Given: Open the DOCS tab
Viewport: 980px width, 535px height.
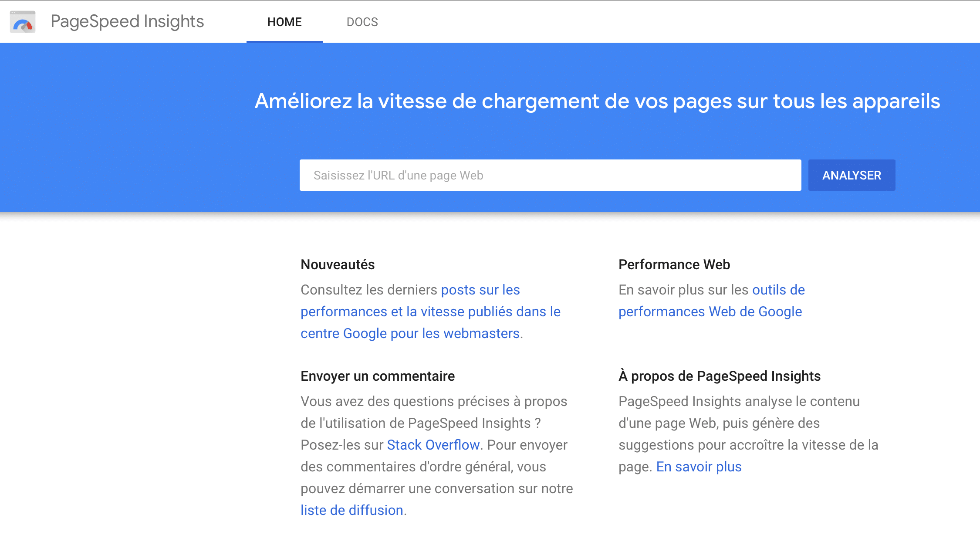Looking at the screenshot, I should pos(362,22).
